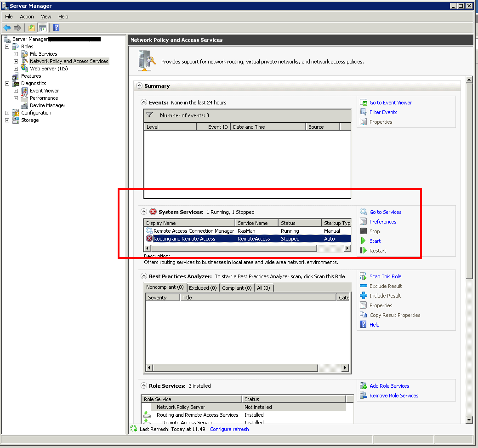Collapse the Best Practices Analyzer section chevron

click(144, 276)
